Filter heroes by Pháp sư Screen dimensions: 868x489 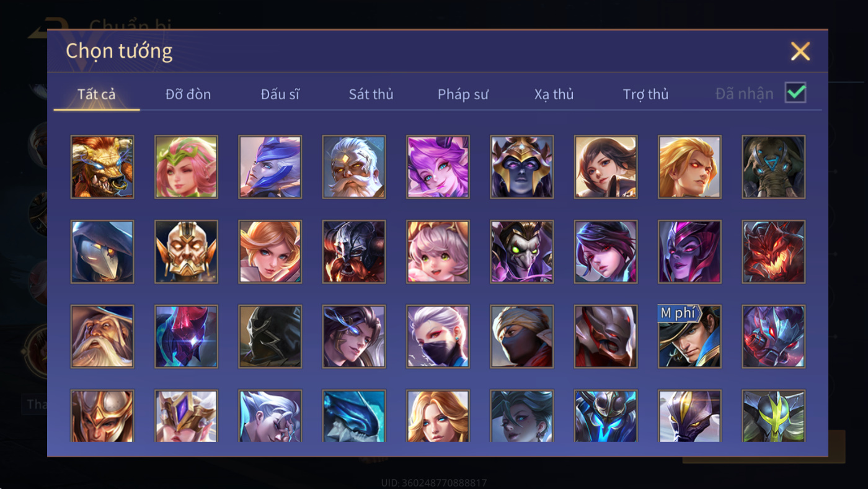coord(463,94)
